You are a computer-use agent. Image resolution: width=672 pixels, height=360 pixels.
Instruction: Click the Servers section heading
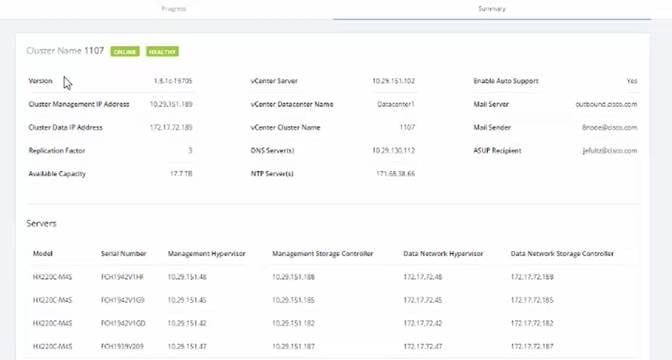point(42,223)
